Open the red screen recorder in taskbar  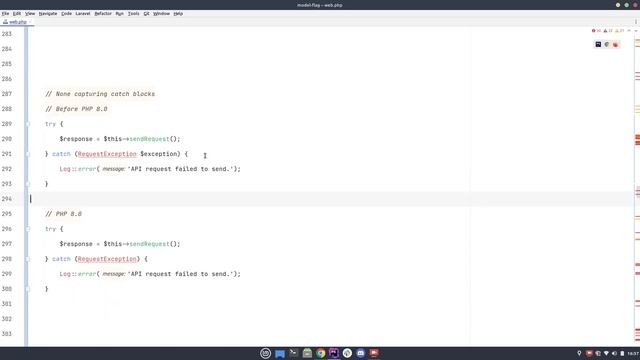(x=374, y=353)
